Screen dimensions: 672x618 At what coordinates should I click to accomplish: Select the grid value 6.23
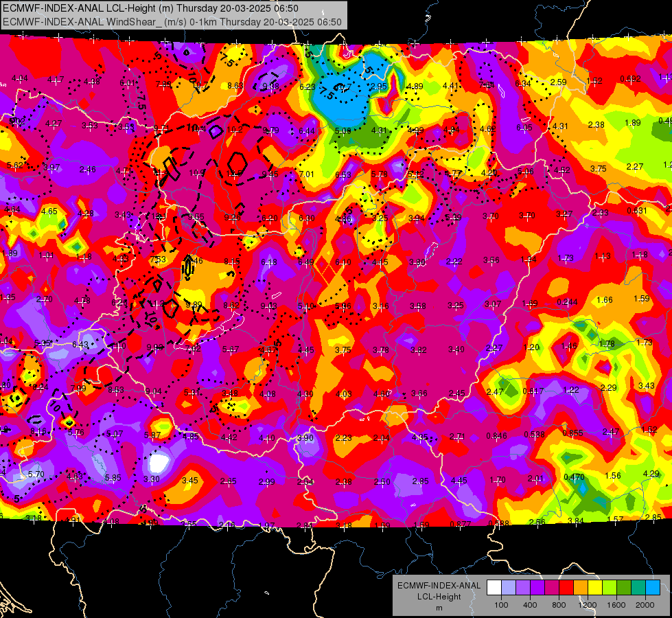coord(308,87)
